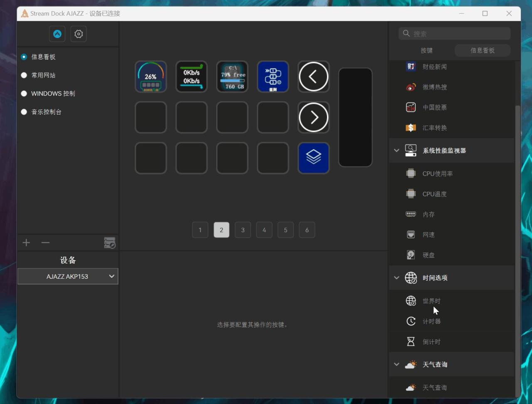Viewport: 532px width, 404px height.
Task: Click the 搜索 search field
Action: coord(455,34)
